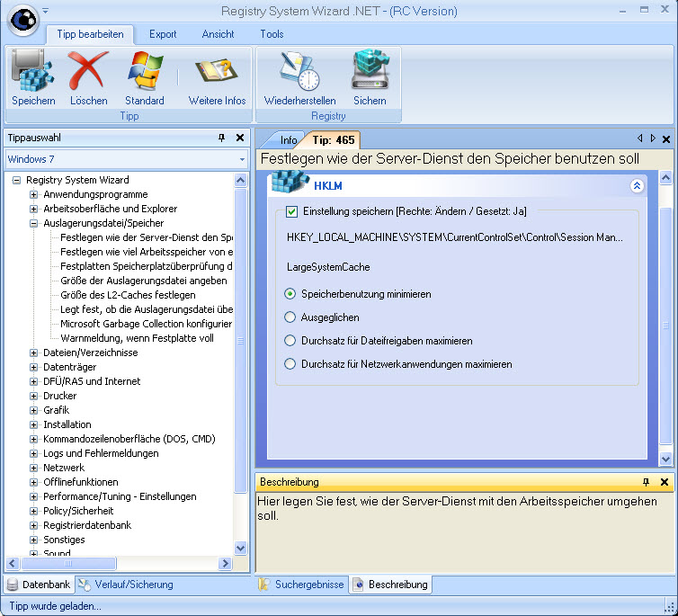Open the Windows 7 version dropdown

tap(242, 159)
